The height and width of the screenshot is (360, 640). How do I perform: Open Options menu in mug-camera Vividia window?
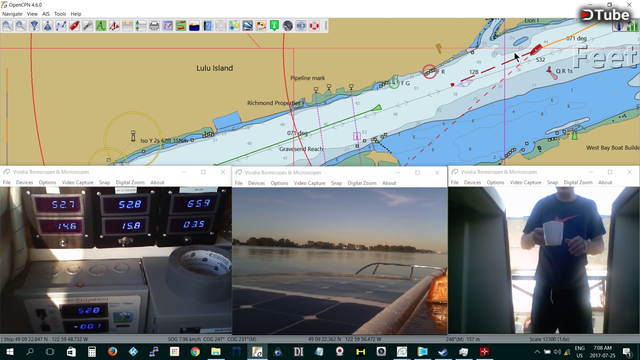pyautogui.click(x=496, y=182)
